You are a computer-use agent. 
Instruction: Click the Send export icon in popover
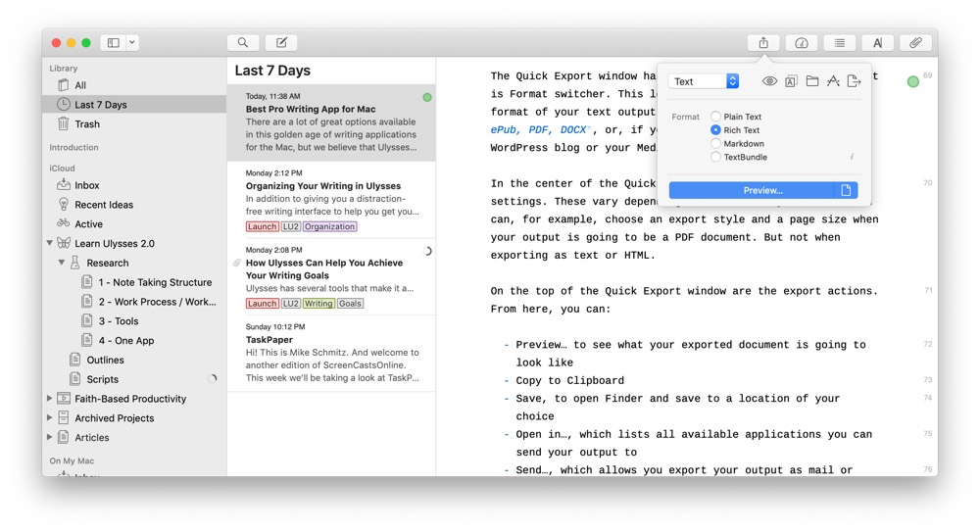pos(854,81)
